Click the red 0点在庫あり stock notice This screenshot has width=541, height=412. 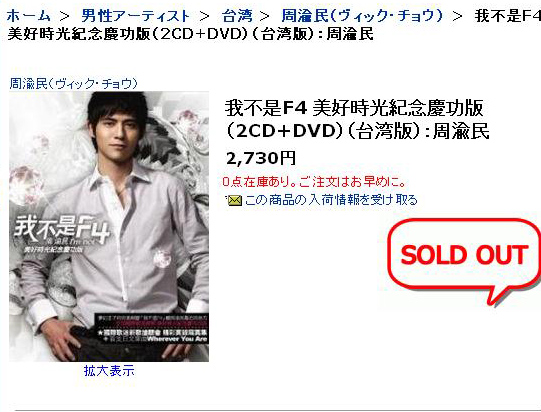[314, 182]
